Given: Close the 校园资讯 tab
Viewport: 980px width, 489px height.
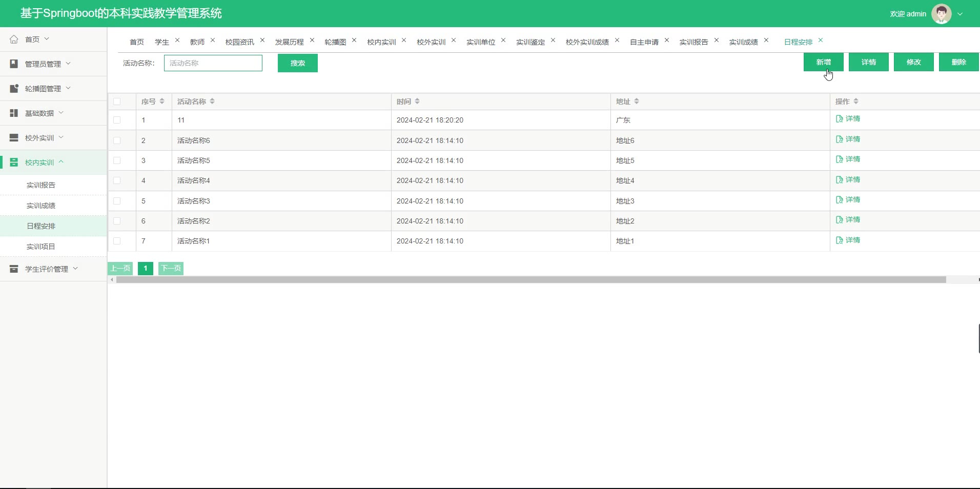Looking at the screenshot, I should pos(262,40).
